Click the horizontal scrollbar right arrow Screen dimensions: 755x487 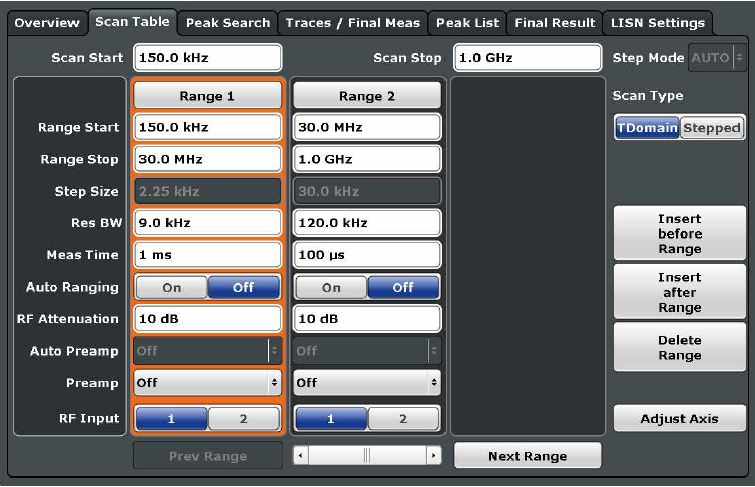point(433,456)
